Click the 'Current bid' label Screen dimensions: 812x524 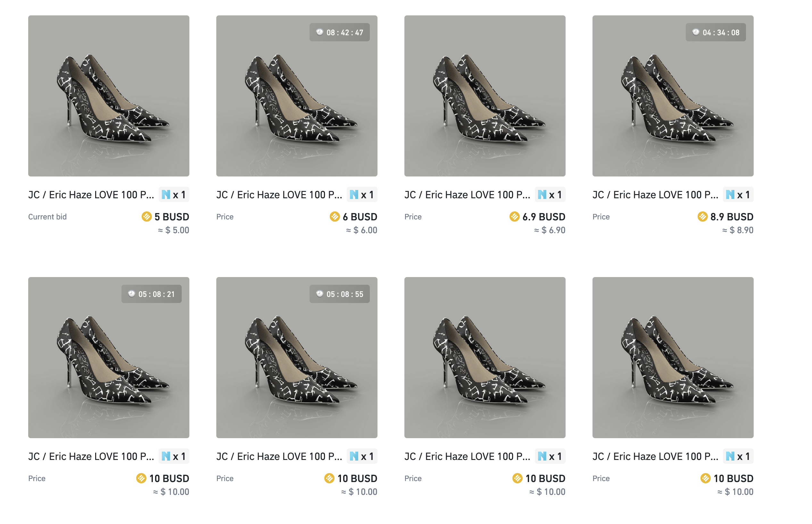(47, 217)
